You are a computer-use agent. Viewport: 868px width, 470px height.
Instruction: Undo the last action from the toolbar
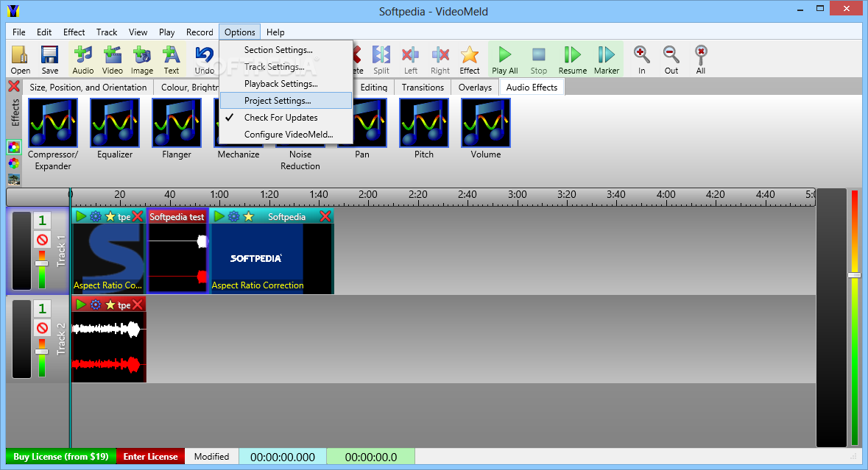[x=204, y=60]
